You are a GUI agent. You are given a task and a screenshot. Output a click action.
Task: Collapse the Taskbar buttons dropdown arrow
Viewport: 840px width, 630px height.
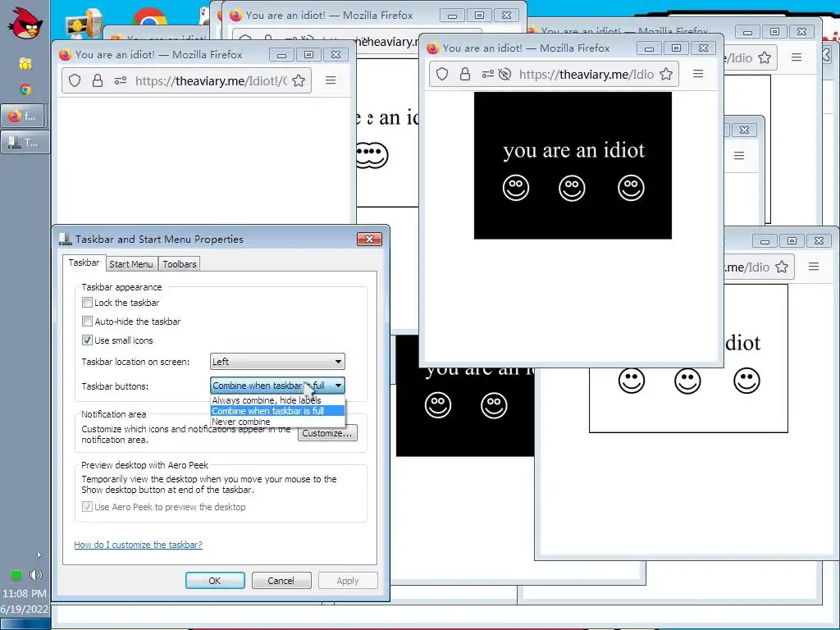pyautogui.click(x=338, y=386)
